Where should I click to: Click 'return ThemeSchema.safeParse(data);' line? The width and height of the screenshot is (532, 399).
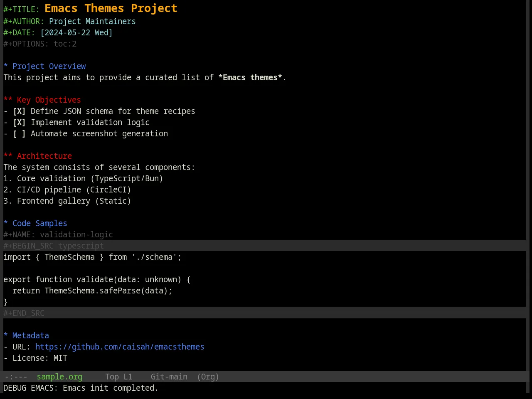(92, 291)
